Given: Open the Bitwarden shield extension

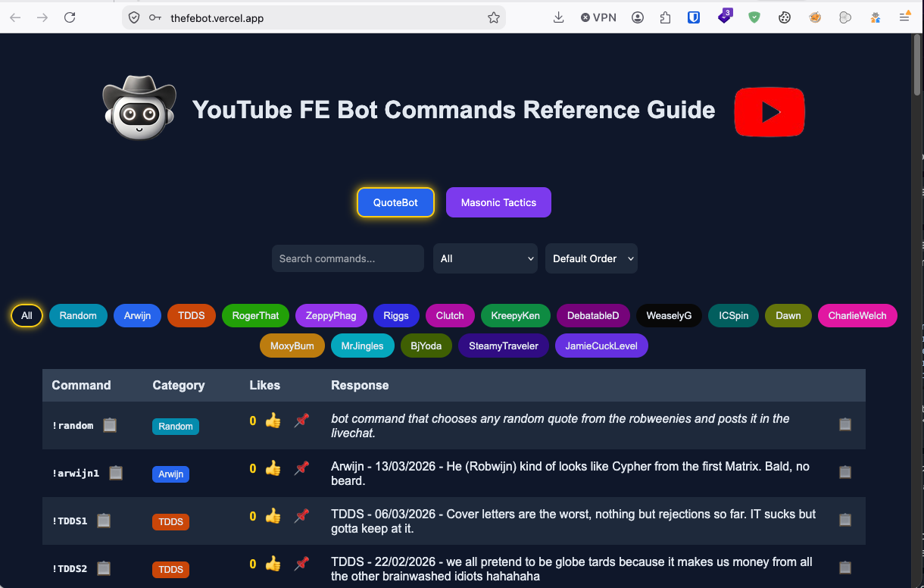Looking at the screenshot, I should pos(694,17).
